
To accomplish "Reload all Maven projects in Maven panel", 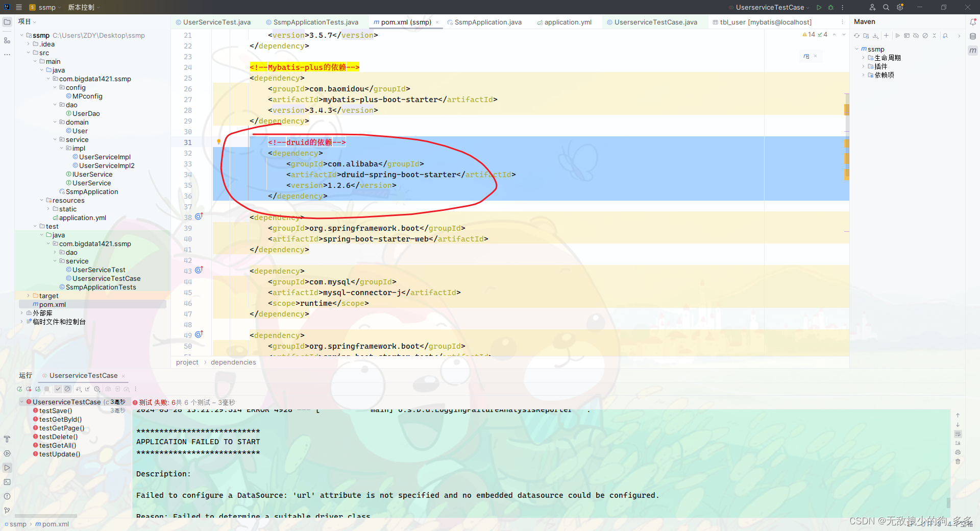I will click(x=856, y=36).
